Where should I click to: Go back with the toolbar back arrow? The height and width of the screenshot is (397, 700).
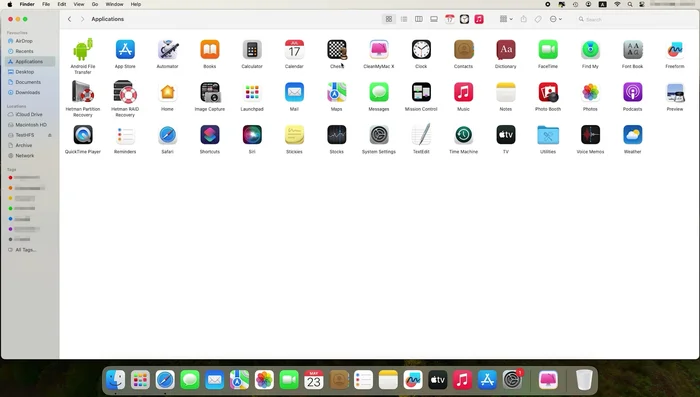tap(70, 19)
